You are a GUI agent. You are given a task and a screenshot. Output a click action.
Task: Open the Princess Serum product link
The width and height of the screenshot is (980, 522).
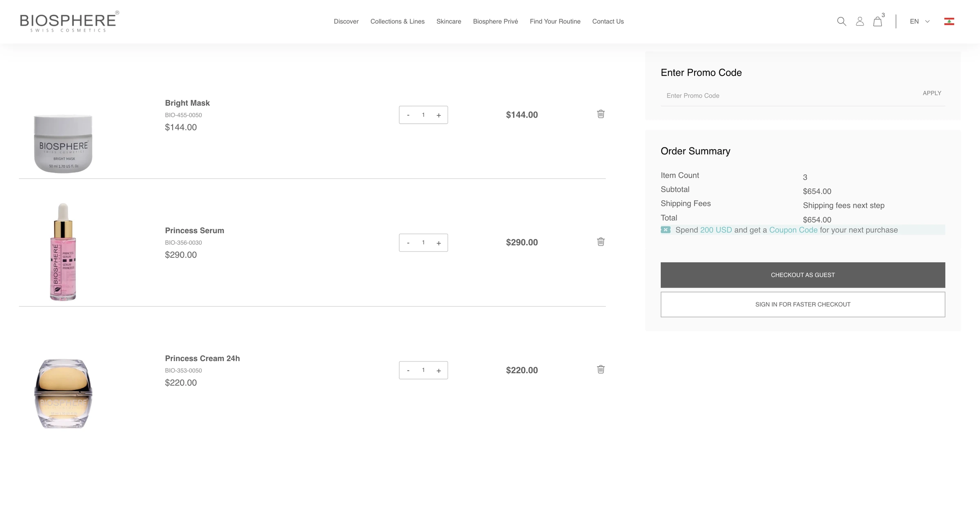click(x=194, y=230)
